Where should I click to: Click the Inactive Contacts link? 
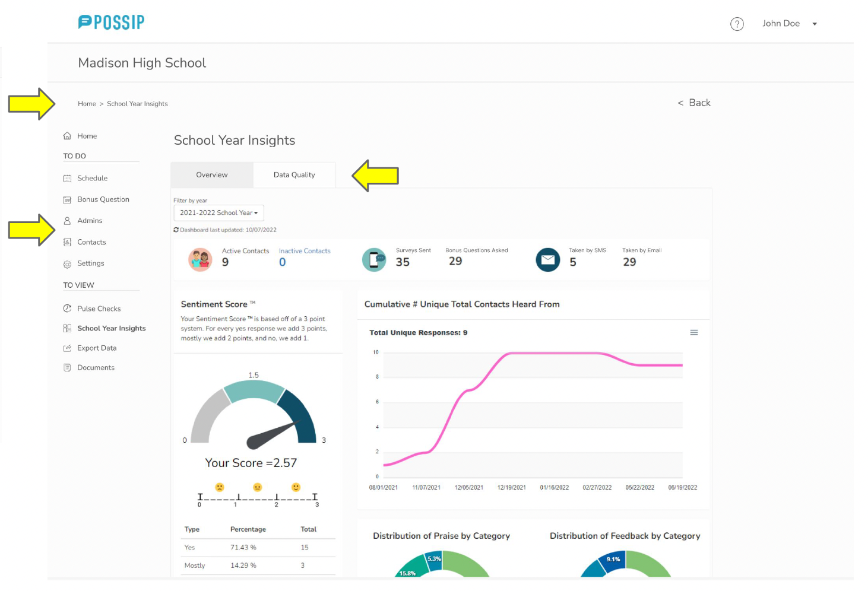pyautogui.click(x=305, y=251)
